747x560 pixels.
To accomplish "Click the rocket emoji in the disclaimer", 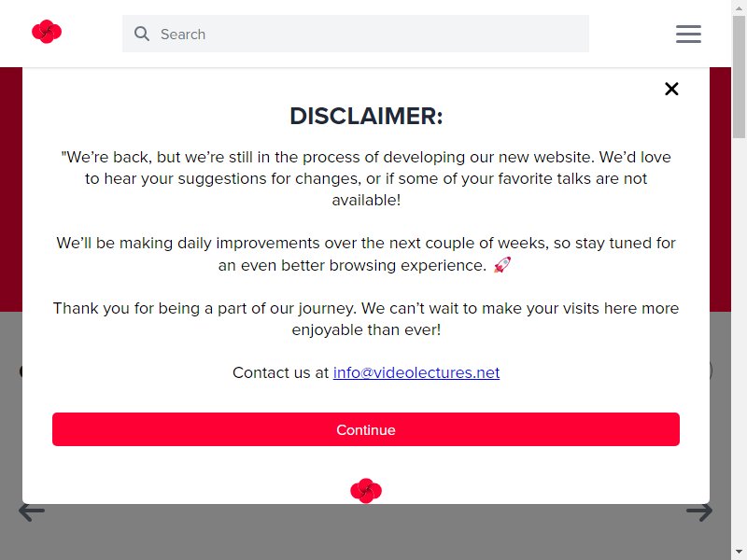I will pyautogui.click(x=502, y=265).
